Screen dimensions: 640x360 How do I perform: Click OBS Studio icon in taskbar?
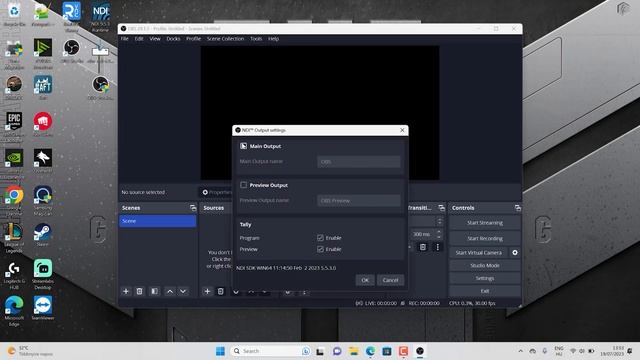pyautogui.click(x=420, y=351)
